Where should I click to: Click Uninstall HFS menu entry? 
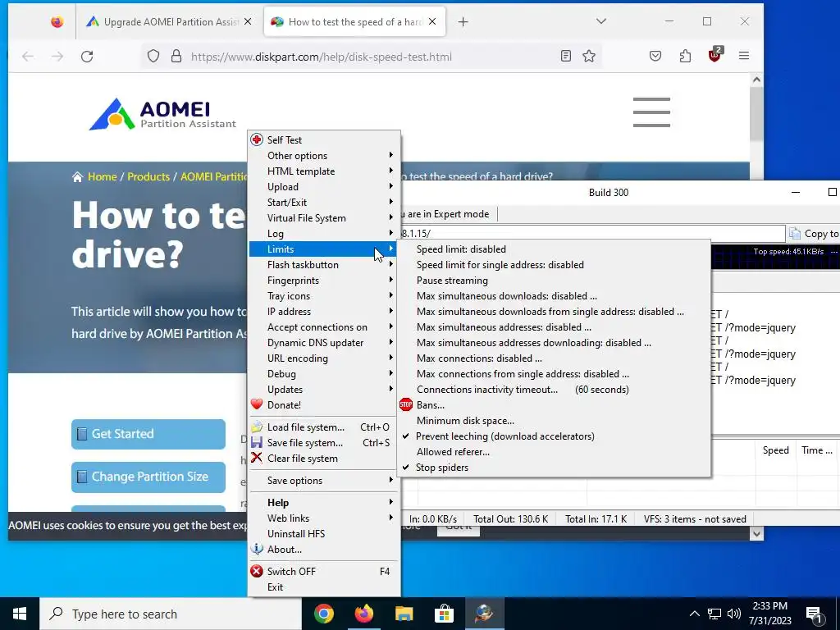click(323, 533)
